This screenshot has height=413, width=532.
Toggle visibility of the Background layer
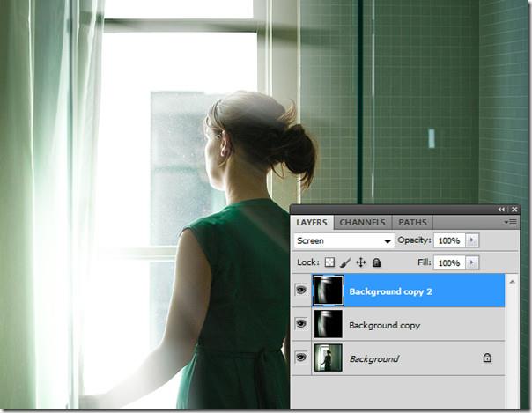pos(301,358)
